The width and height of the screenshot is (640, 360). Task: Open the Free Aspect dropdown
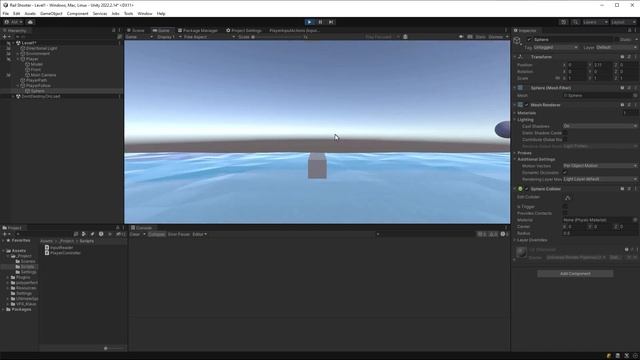pos(209,37)
